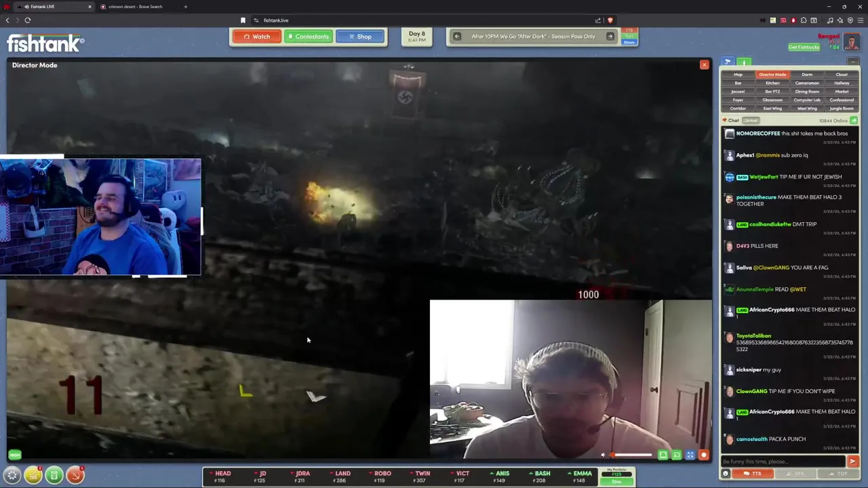Select the BASH stock ticker

tap(539, 476)
